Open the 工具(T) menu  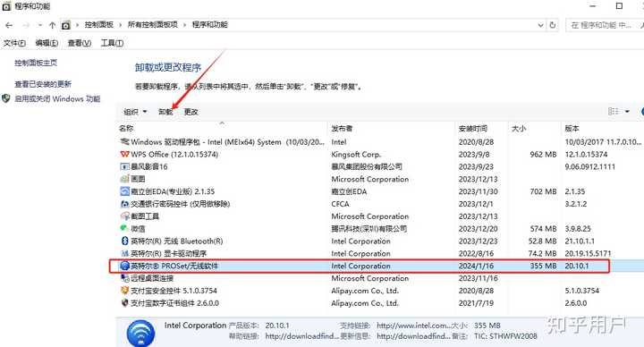tap(112, 43)
